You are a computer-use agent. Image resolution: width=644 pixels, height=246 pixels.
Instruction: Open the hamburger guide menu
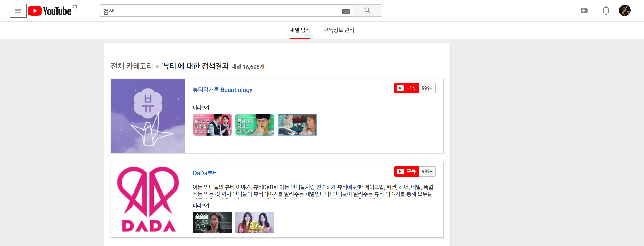point(18,11)
